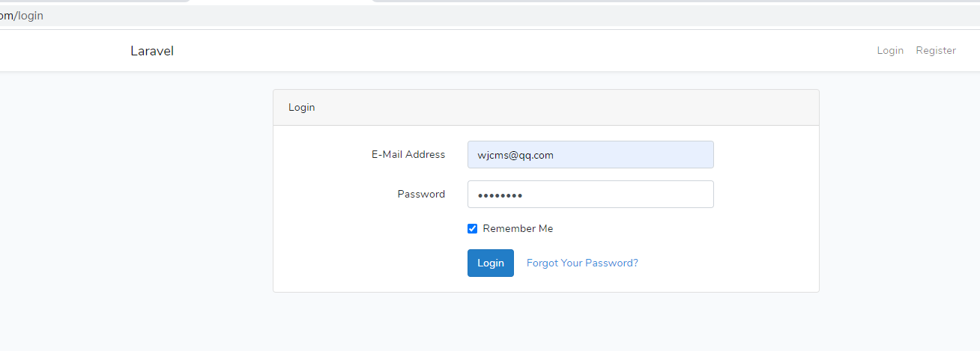The width and height of the screenshot is (980, 351).
Task: Open the Register navigation link
Action: click(936, 51)
